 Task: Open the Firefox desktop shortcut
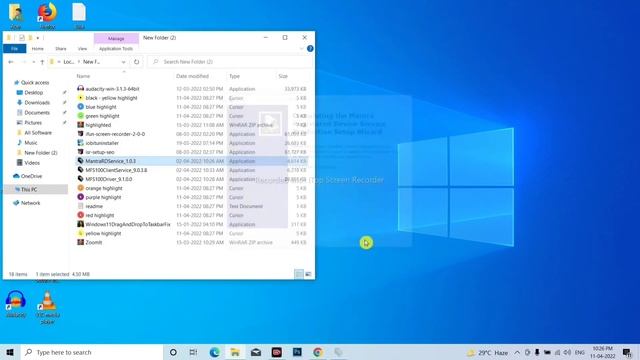47,16
